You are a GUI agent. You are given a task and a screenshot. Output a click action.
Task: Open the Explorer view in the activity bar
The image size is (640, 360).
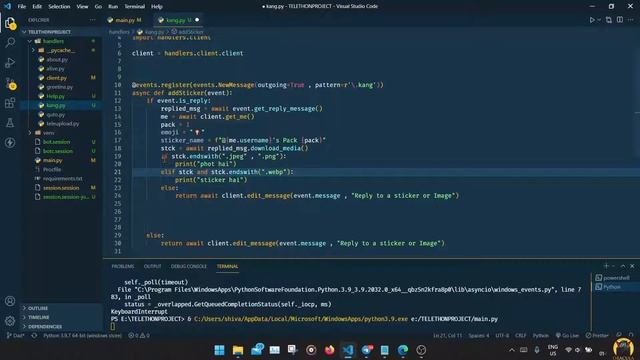(x=10, y=24)
